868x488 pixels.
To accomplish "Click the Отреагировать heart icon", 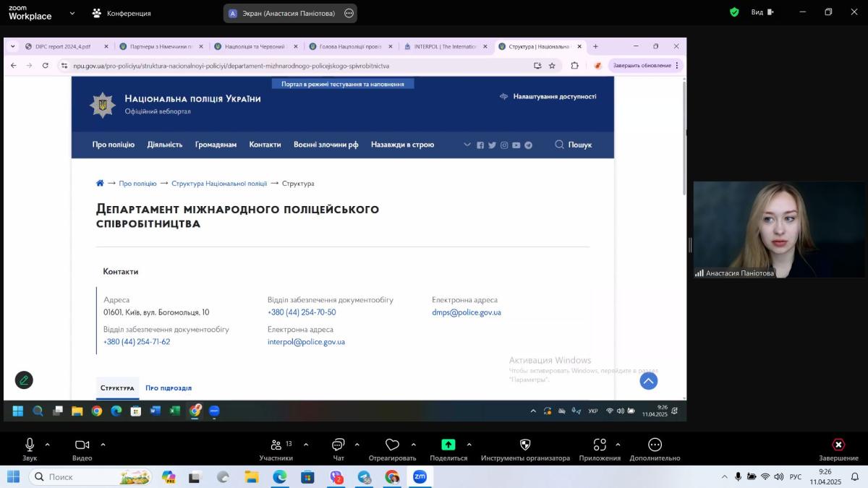I will tap(392, 445).
